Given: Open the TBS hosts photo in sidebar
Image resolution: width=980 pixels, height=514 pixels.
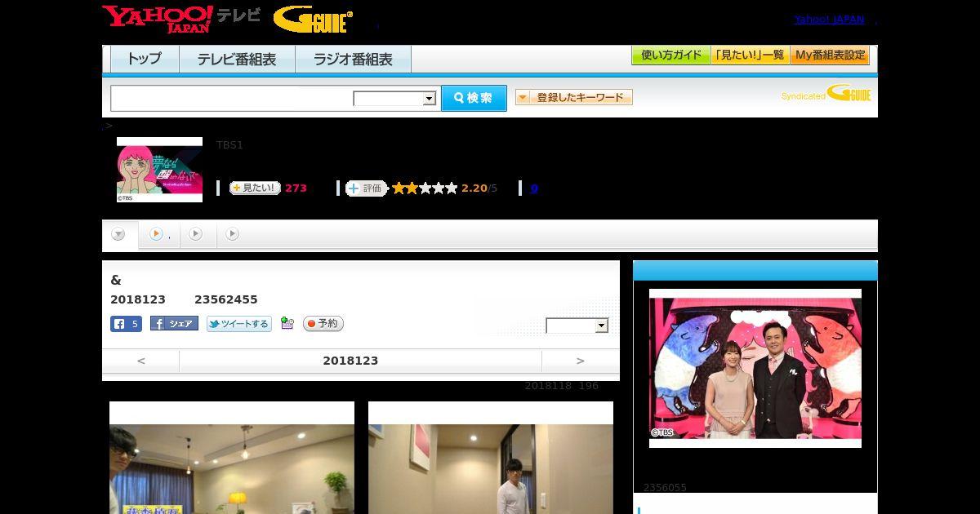Looking at the screenshot, I should 755,368.
